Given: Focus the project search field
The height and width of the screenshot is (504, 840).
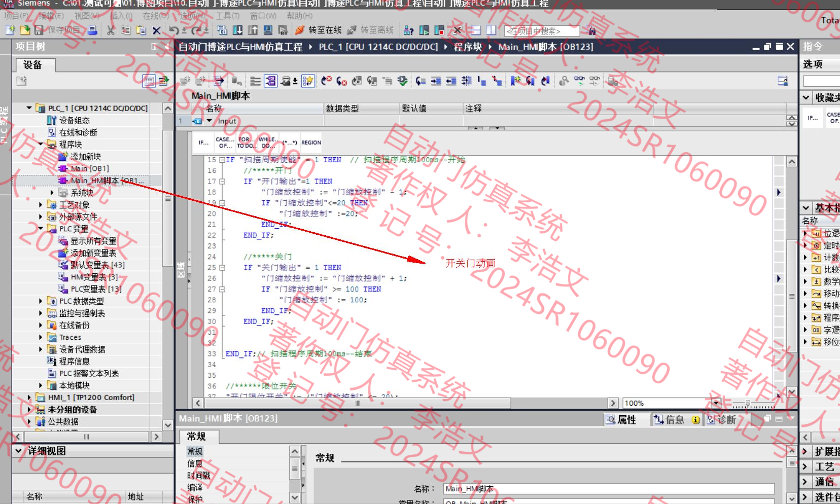Looking at the screenshot, I should coord(541,31).
